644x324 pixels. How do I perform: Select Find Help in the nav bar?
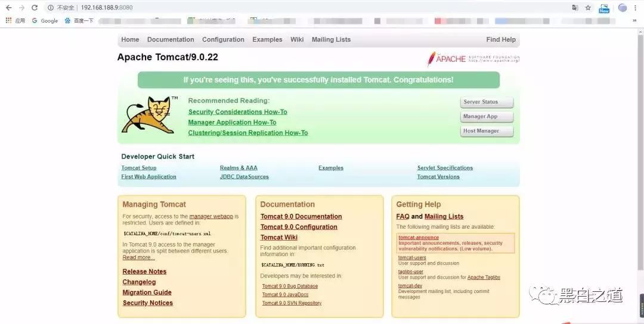click(x=501, y=40)
